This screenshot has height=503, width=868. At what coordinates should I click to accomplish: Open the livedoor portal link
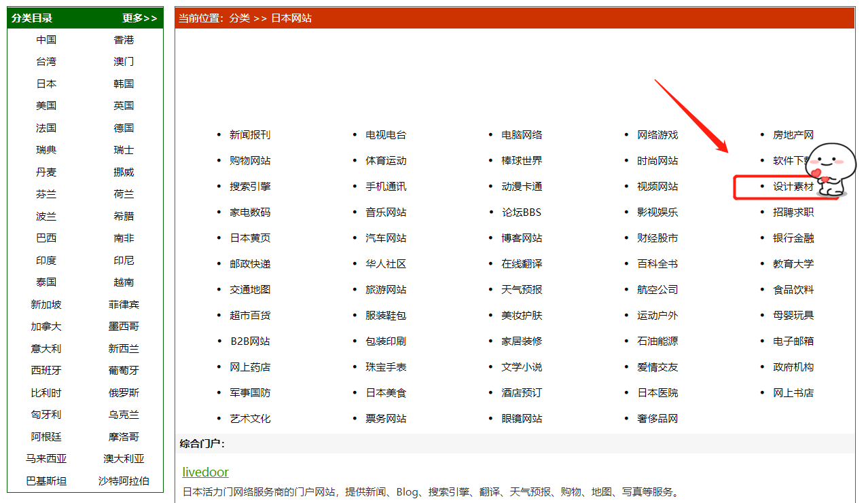coord(206,472)
